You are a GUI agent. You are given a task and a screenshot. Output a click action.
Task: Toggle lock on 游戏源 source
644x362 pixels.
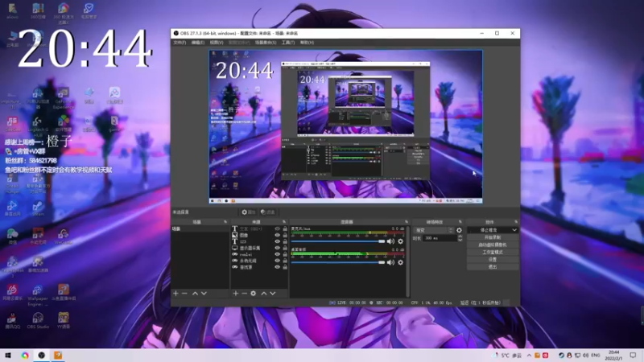point(285,267)
